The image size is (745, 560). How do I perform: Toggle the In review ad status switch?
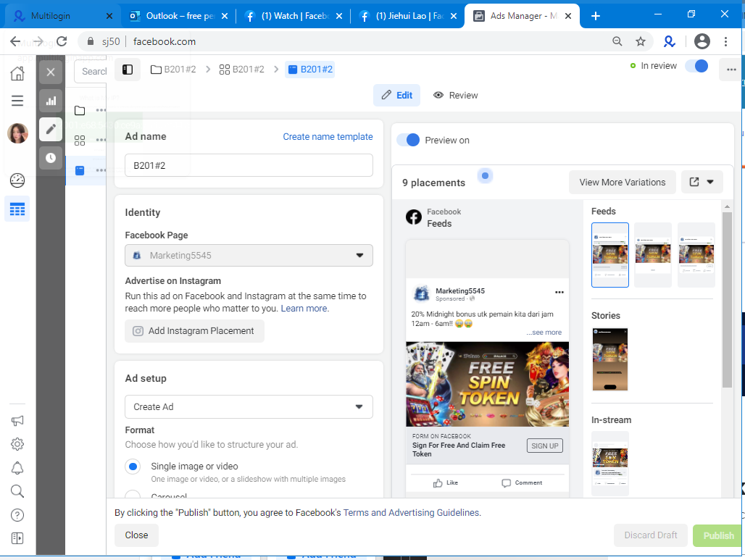click(696, 66)
